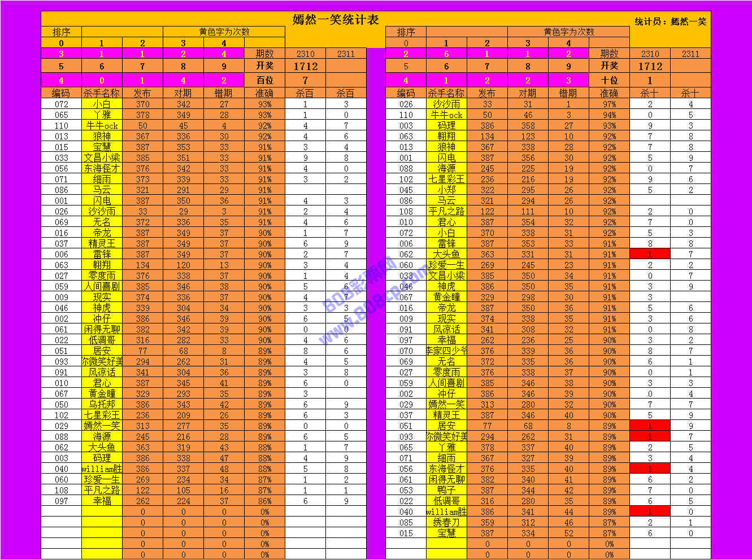Click the 统计员 label at top right
This screenshot has height=560, width=752.
click(x=670, y=21)
